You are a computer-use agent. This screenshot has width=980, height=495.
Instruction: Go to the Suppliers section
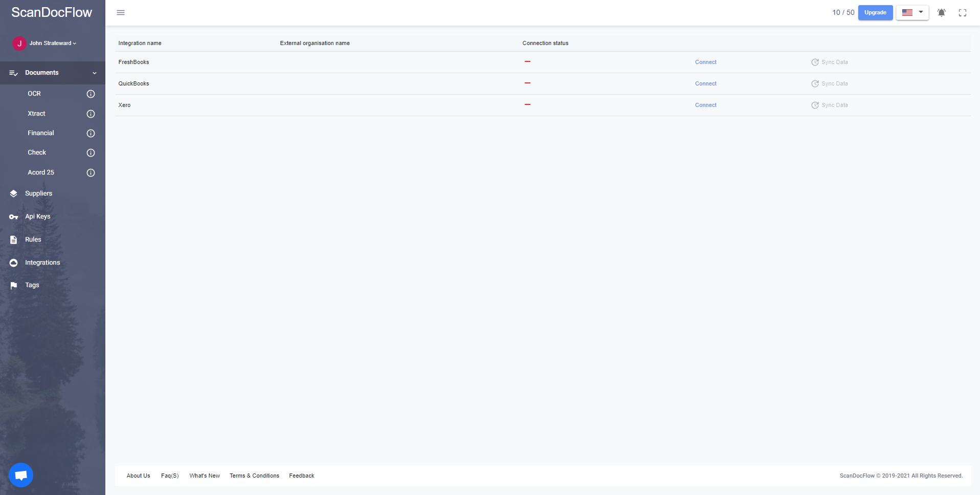[x=38, y=193]
